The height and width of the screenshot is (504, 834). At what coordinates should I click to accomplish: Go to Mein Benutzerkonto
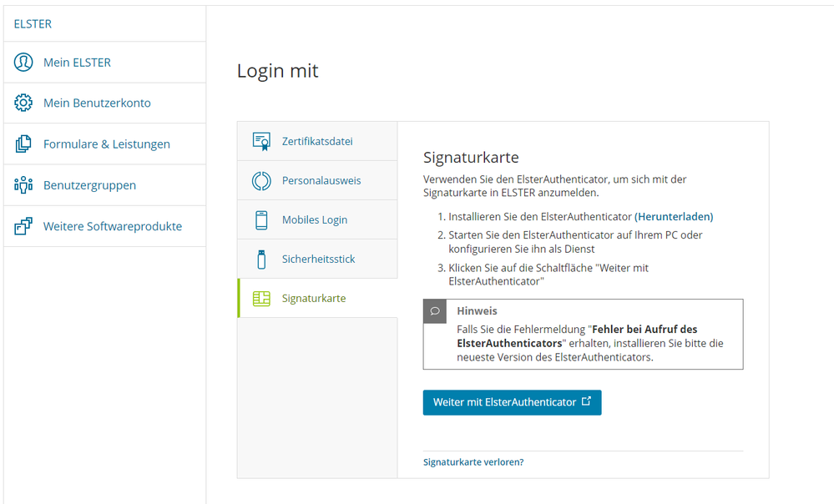click(105, 103)
